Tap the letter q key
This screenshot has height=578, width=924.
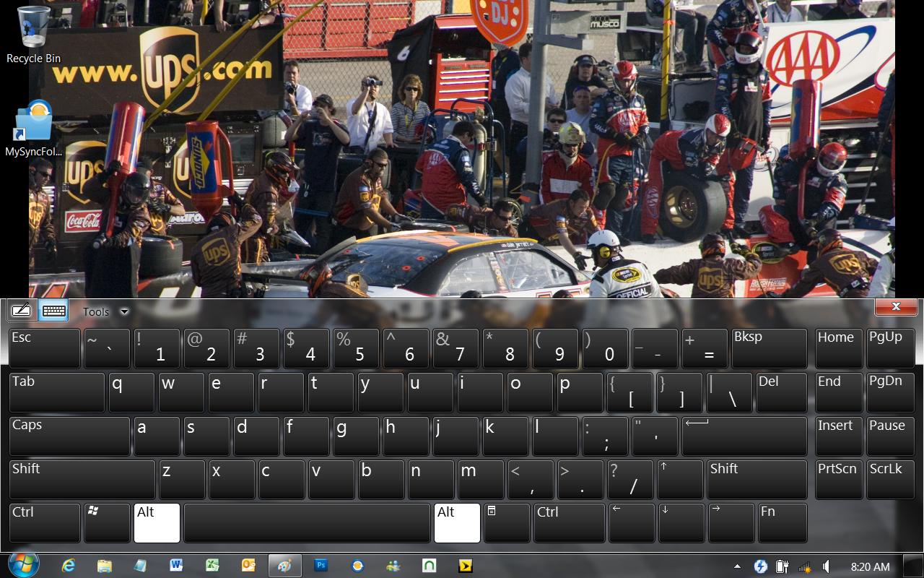(x=131, y=392)
